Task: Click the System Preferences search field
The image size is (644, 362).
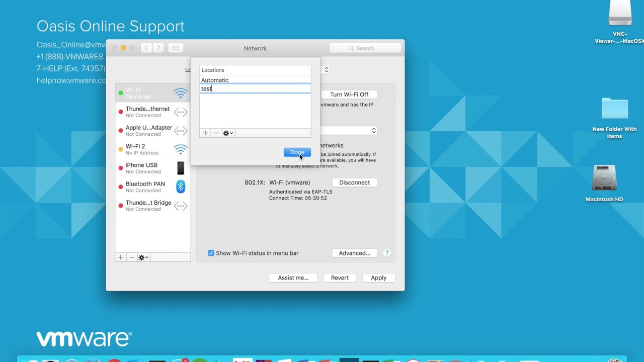Action: point(365,48)
